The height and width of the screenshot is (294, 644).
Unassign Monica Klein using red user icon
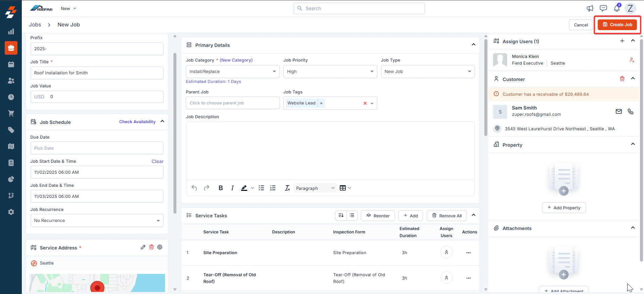click(x=632, y=60)
